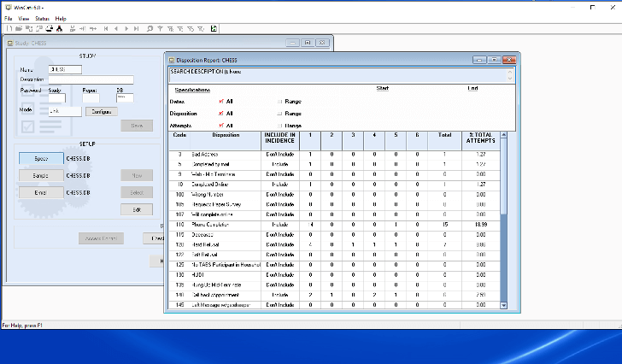The image size is (622, 364).
Task: Click the Find magnifier toolbar icon
Action: point(150,28)
